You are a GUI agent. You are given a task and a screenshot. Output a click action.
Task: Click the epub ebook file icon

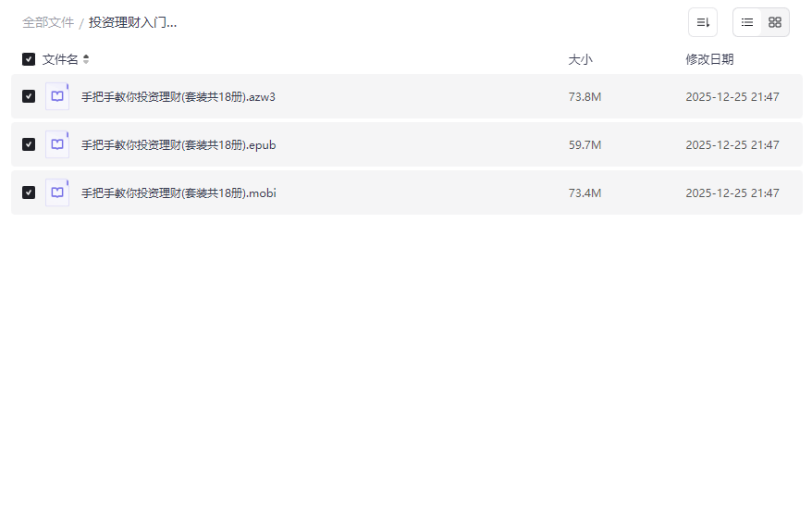pos(57,144)
